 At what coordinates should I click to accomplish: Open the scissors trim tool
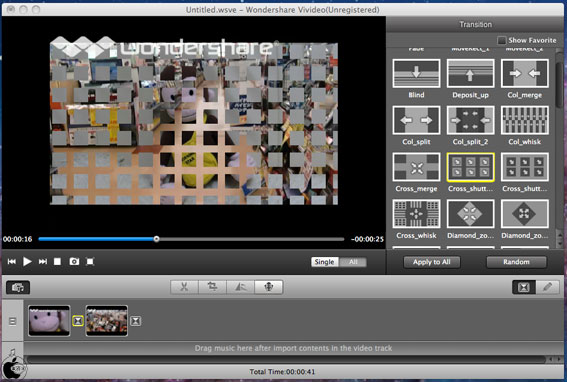coord(184,287)
